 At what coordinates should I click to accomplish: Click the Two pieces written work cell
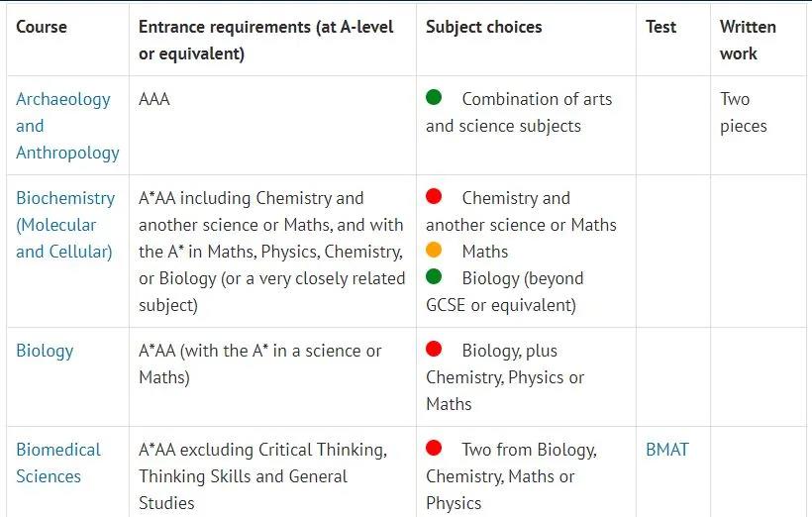[743, 113]
